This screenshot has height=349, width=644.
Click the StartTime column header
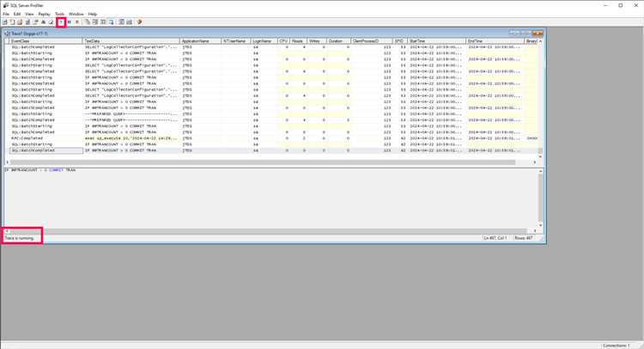click(x=436, y=41)
